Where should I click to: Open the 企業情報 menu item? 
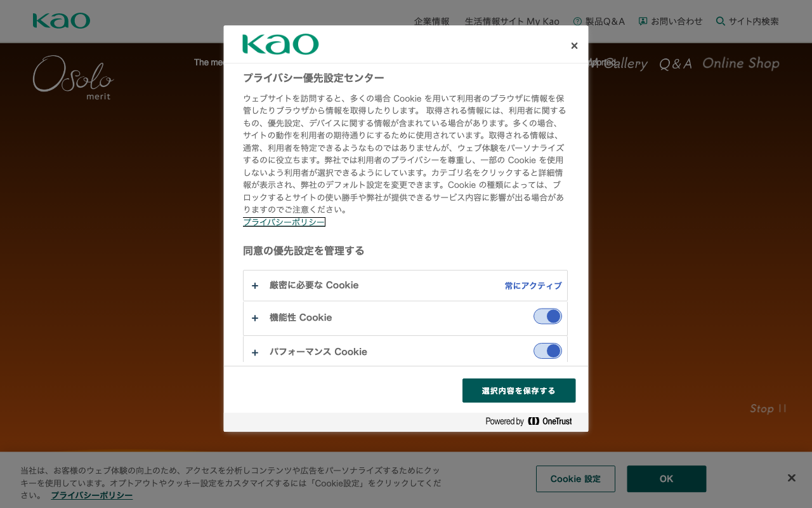(x=432, y=21)
